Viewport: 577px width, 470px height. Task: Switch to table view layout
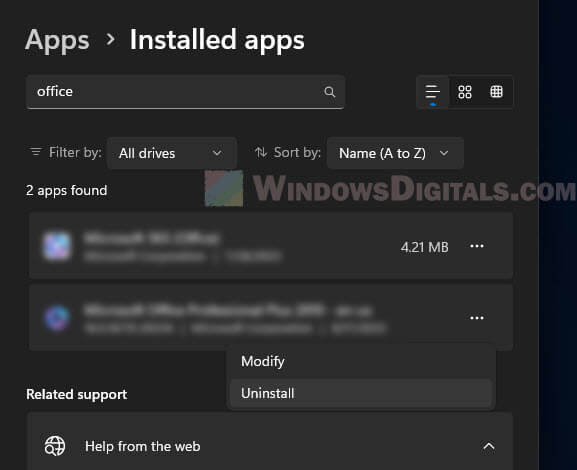click(x=496, y=92)
